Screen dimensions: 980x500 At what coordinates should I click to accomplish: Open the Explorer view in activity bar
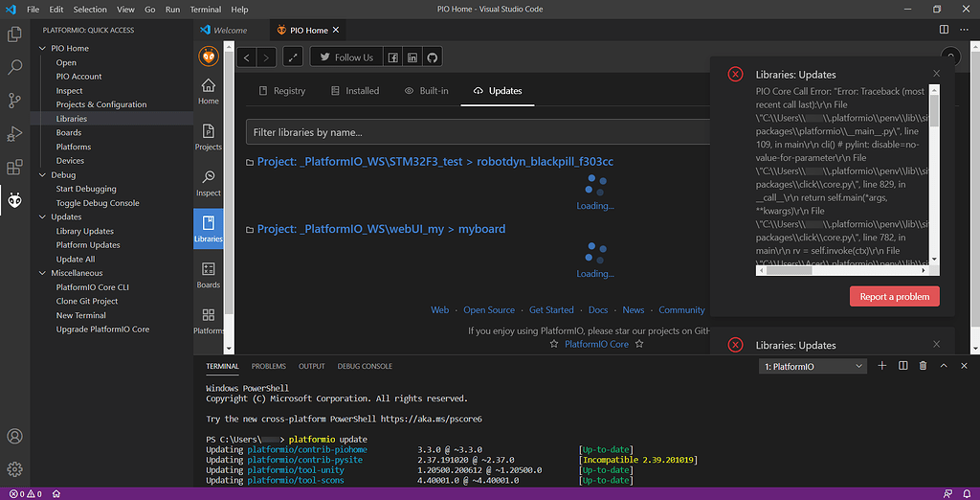(x=15, y=34)
